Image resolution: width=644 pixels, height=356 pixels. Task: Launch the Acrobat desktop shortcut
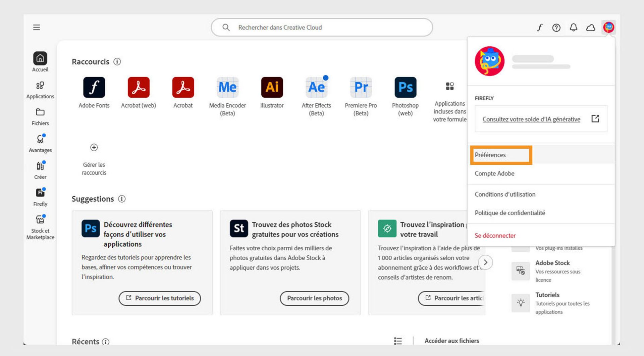[183, 93]
